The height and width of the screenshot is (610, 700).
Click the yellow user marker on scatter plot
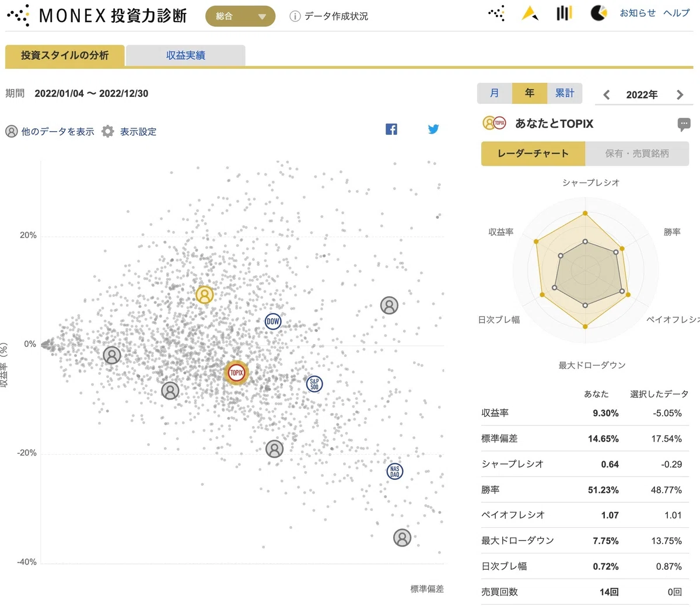(205, 295)
